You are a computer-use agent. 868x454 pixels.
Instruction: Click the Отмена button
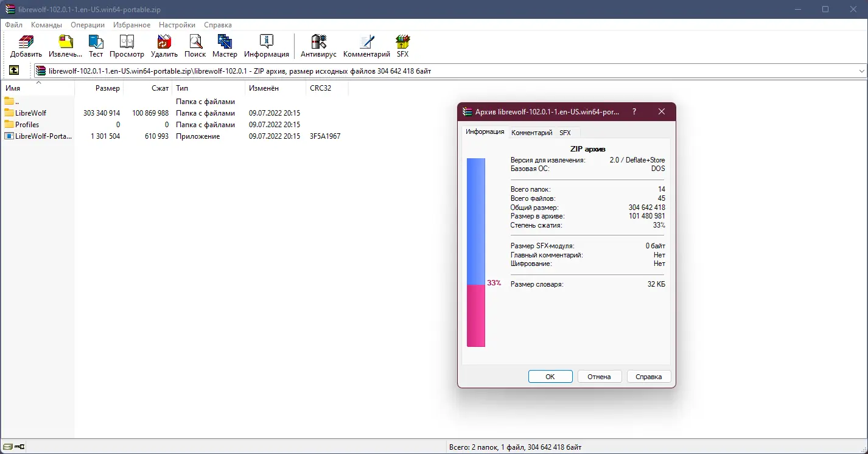(600, 377)
